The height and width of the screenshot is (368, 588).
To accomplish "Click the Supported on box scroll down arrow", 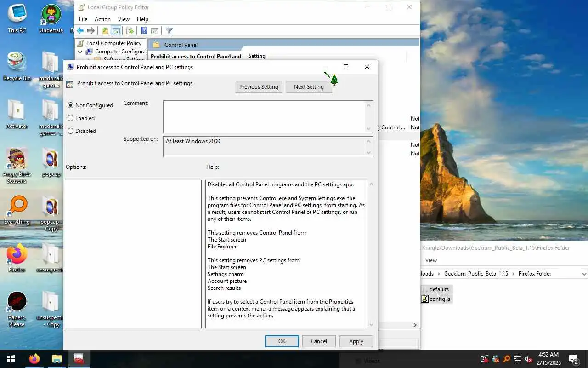I will (369, 153).
